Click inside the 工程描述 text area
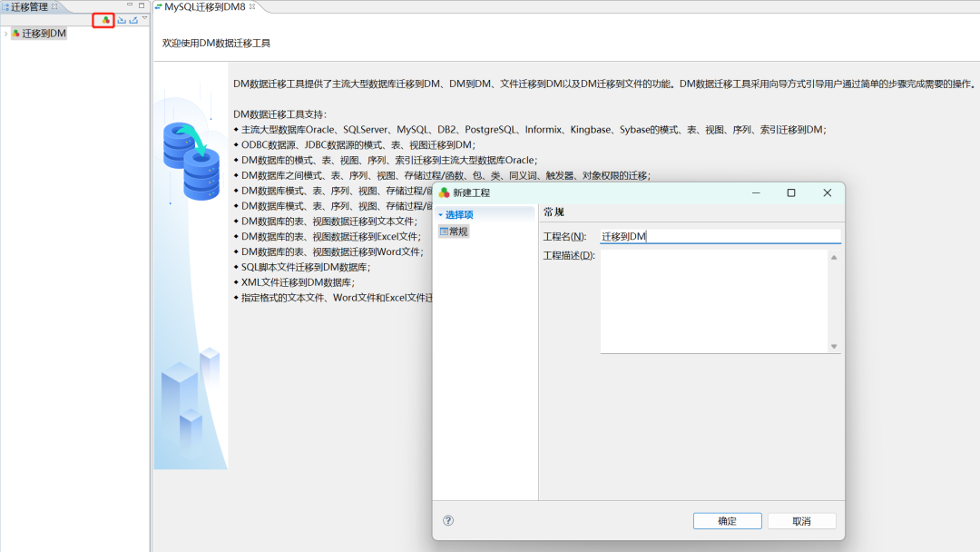The height and width of the screenshot is (552, 980). (714, 301)
